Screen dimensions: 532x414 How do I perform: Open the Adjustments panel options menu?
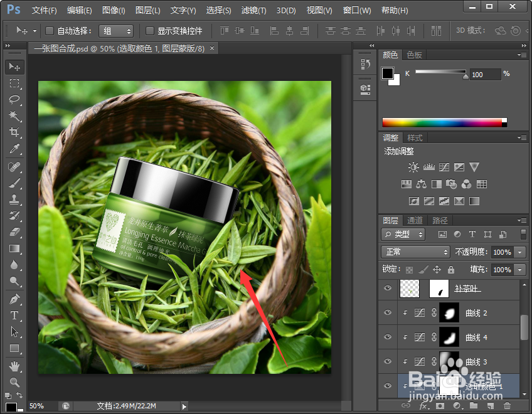(522, 137)
